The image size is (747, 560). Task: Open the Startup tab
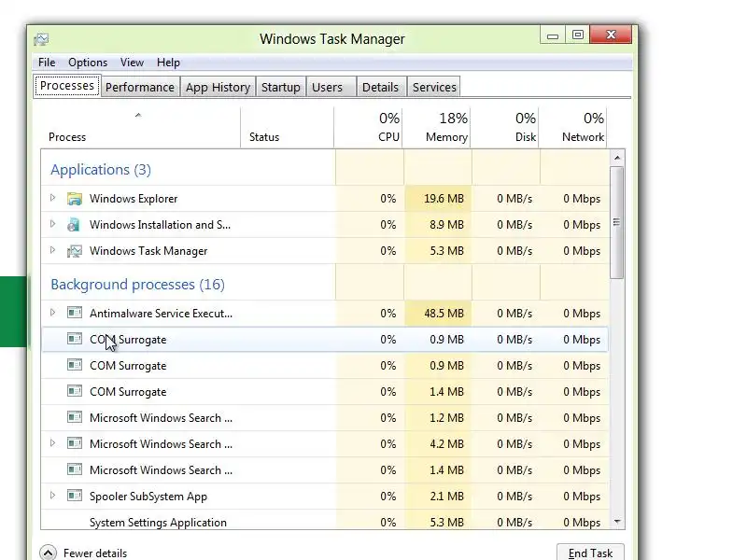281,87
